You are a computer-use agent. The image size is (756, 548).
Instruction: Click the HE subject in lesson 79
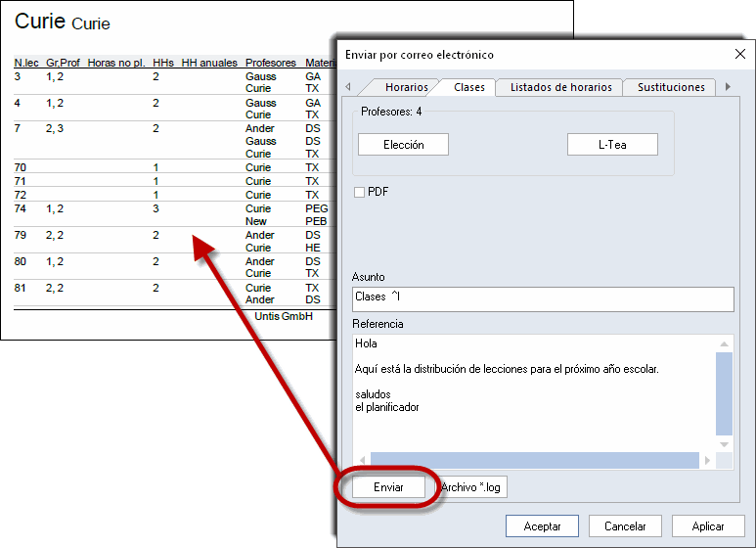(x=312, y=248)
